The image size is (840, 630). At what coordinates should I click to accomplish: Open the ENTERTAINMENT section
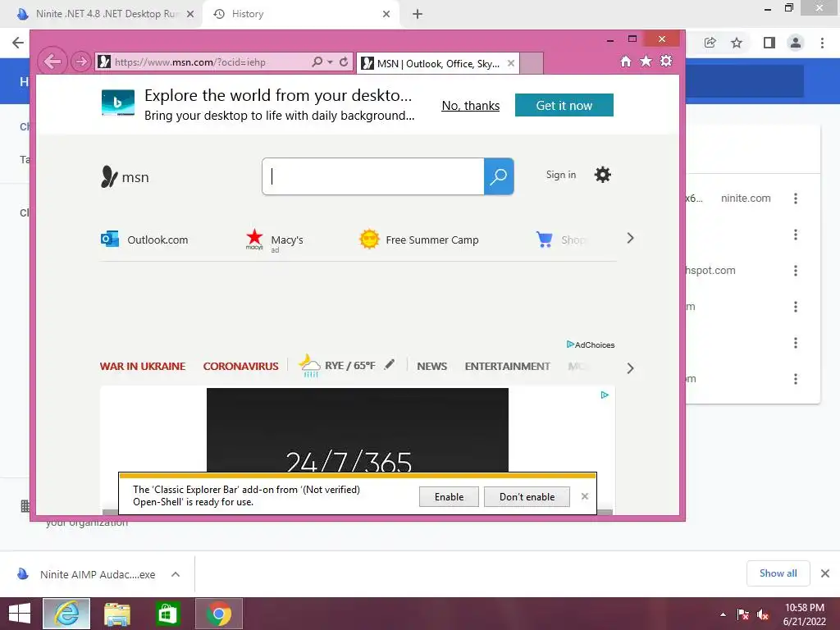click(507, 367)
